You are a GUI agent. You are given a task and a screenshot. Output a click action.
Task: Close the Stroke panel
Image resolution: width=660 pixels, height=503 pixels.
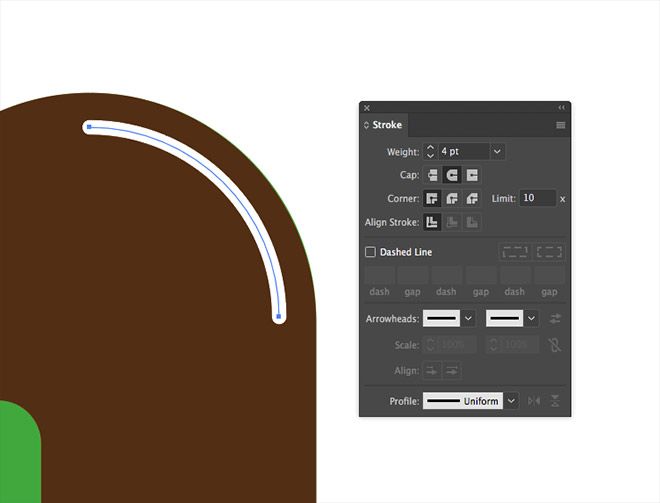[x=367, y=108]
